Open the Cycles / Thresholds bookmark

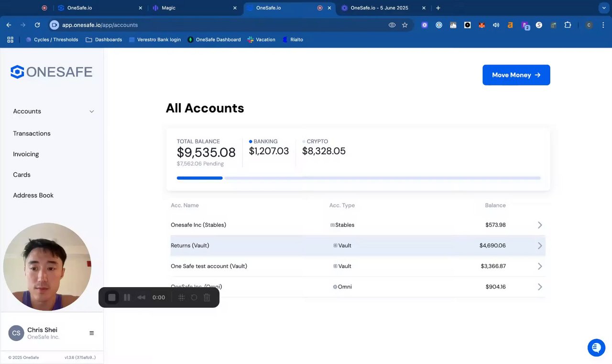point(52,40)
